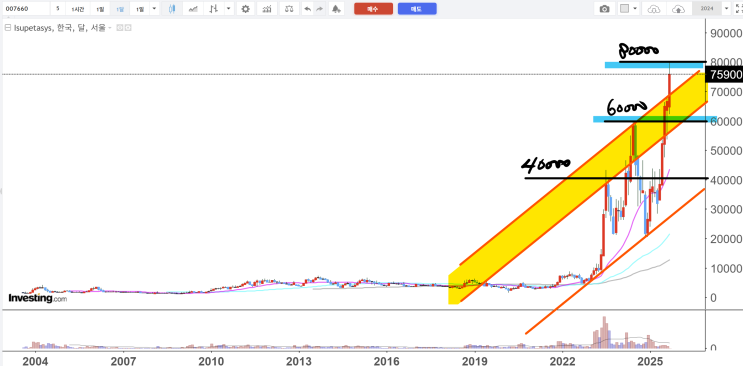Viewport: 743px width, 366px height.
Task: Click the Investing.com logo link
Action: tap(37, 298)
